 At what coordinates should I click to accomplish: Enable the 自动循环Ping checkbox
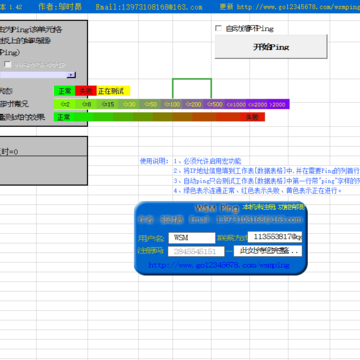pyautogui.click(x=219, y=29)
